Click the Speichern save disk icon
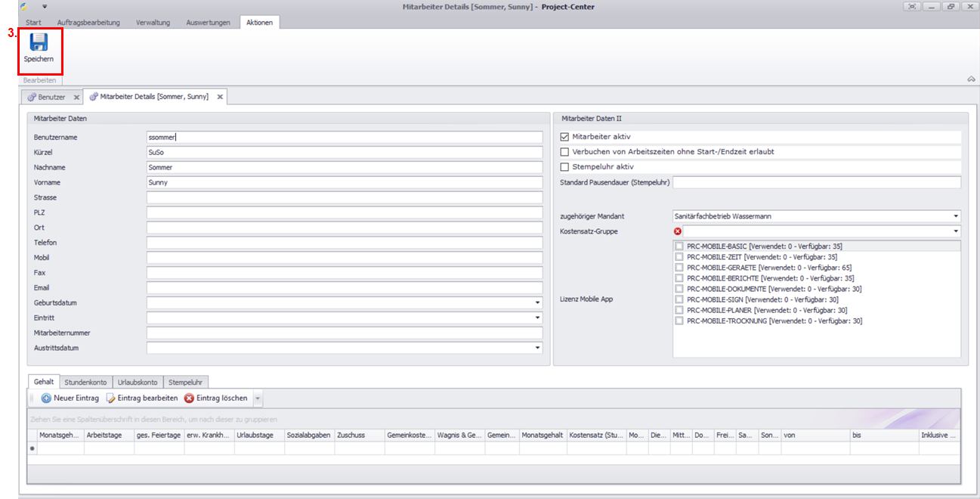 pos(39,42)
